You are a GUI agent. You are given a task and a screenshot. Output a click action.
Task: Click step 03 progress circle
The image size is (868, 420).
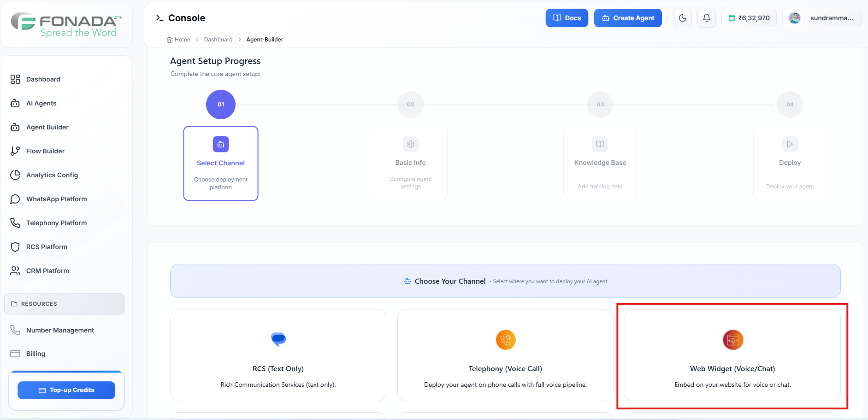tap(600, 105)
